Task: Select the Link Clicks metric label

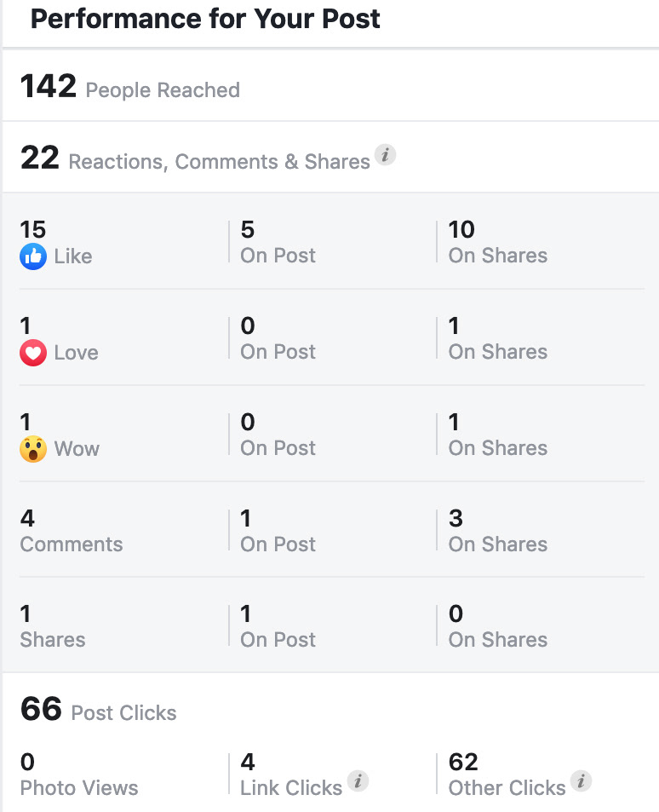Action: 291,787
